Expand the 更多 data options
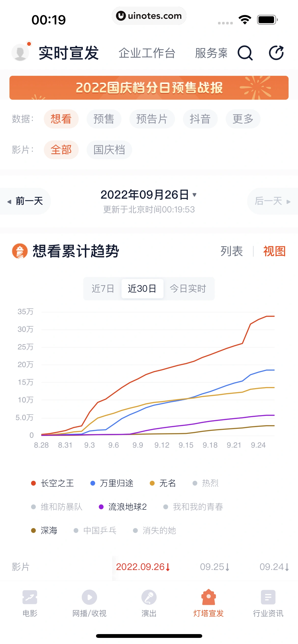 (x=243, y=119)
